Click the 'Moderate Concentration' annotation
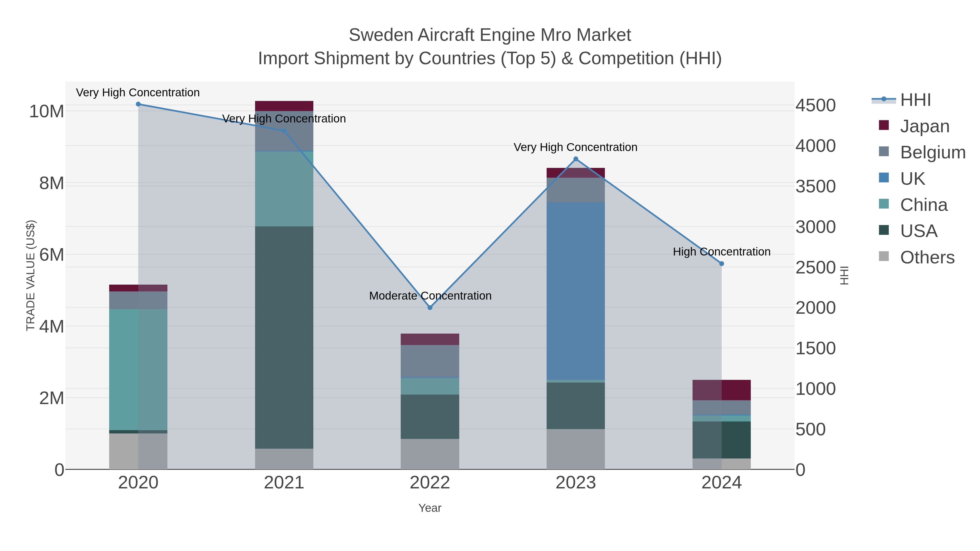The image size is (980, 551). pos(430,296)
